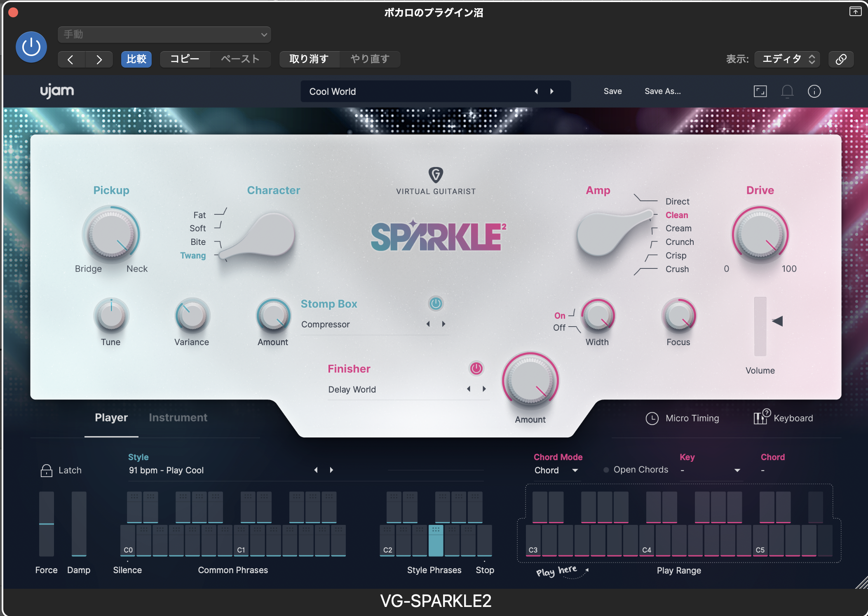868x616 pixels.
Task: Click the Damp slider
Action: point(79,524)
